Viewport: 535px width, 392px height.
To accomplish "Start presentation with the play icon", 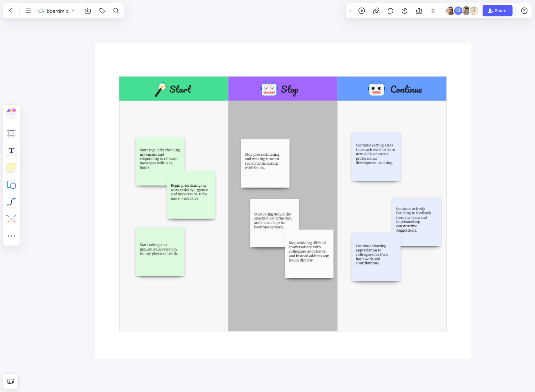I will click(x=362, y=11).
